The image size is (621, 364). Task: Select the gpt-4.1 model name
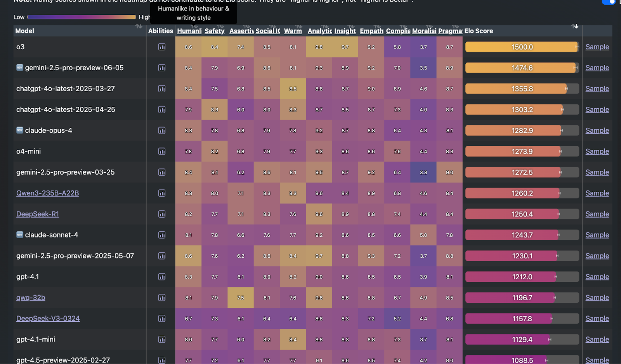tap(28, 277)
